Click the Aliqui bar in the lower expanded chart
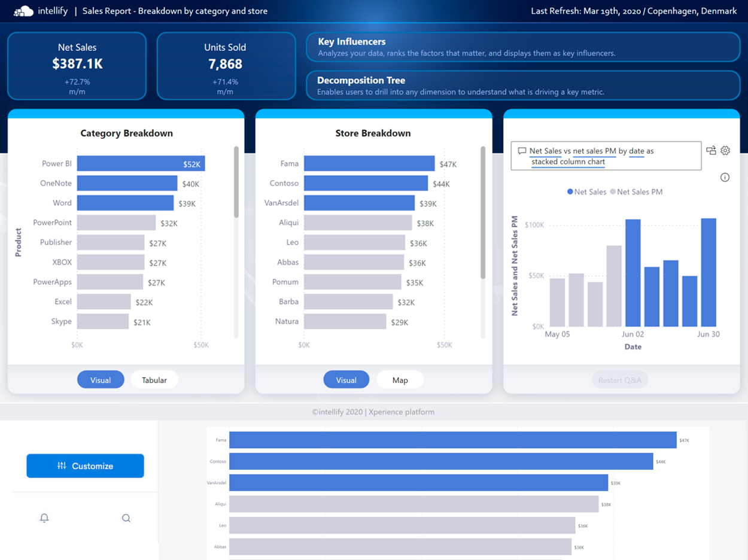 point(414,504)
